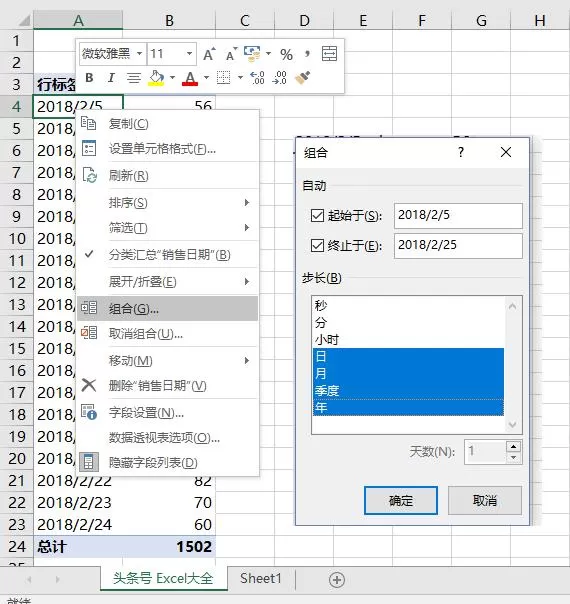Click the 取消 button
This screenshot has width=570, height=604.
[x=485, y=500]
